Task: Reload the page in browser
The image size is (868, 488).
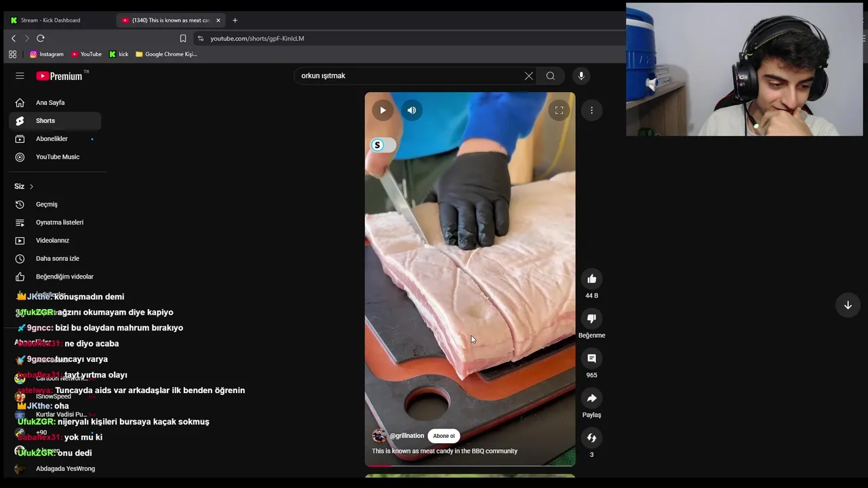Action: coord(41,39)
